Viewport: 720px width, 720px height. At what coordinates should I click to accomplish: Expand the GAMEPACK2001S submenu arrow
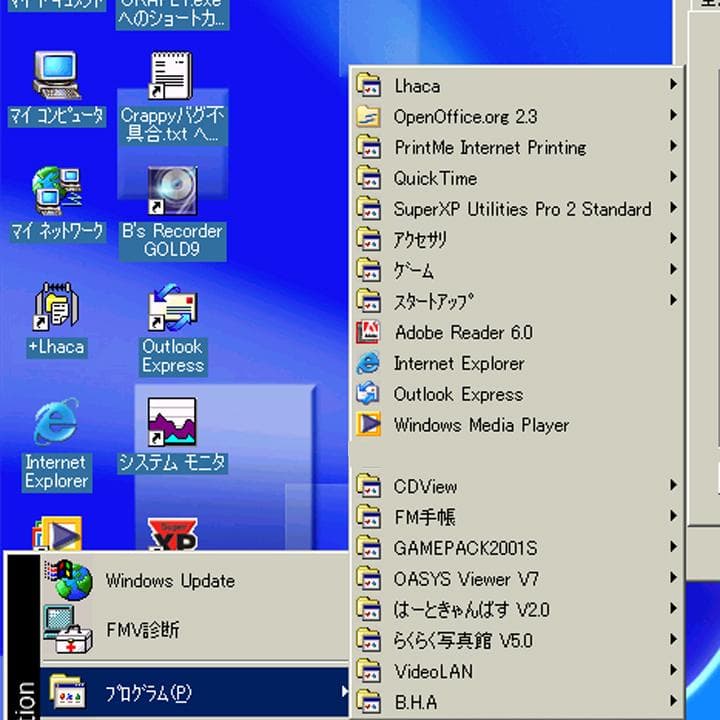tap(673, 546)
